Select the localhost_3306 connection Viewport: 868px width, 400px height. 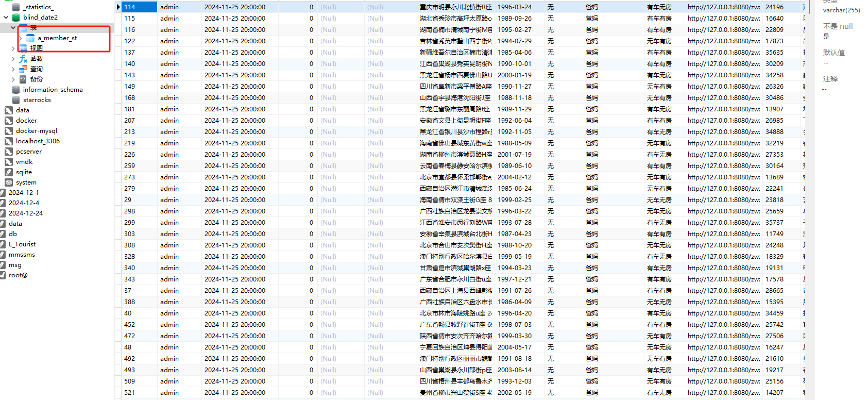click(38, 141)
